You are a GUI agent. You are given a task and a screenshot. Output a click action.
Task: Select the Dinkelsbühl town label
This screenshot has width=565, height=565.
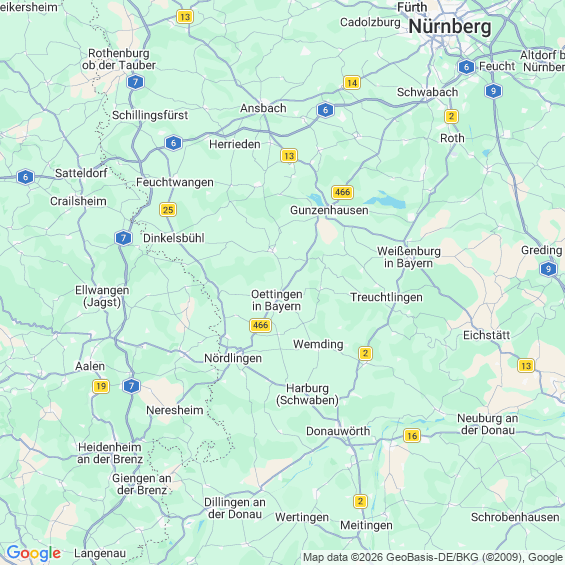click(174, 238)
